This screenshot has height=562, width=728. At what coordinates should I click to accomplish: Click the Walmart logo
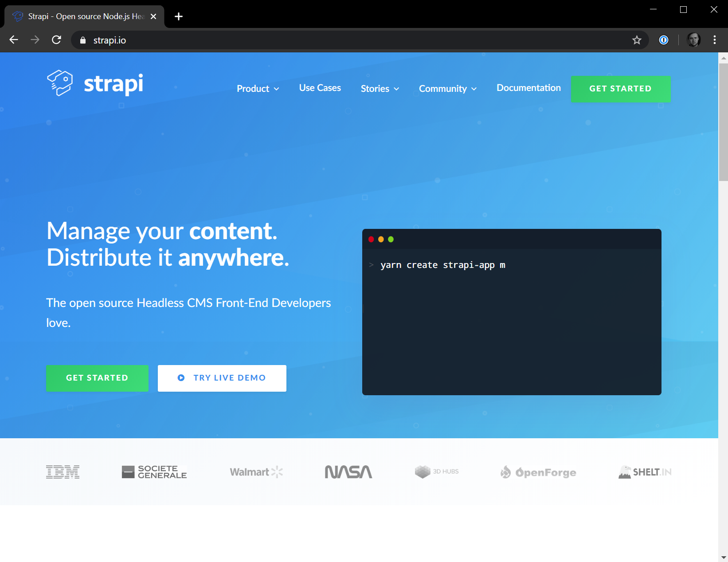pyautogui.click(x=256, y=472)
